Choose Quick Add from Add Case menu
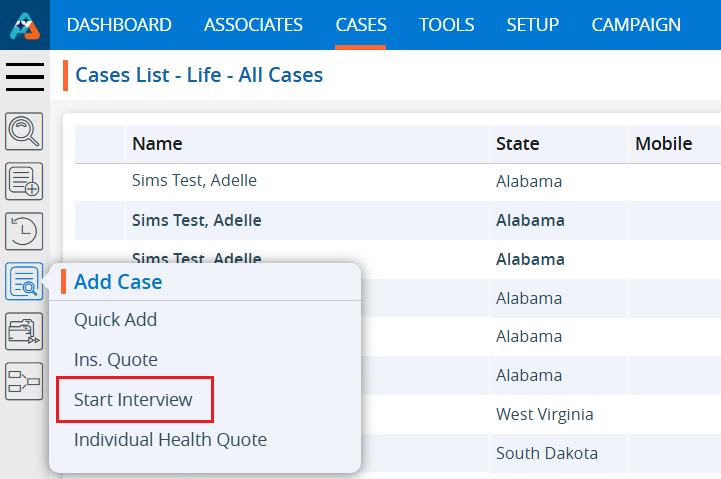Screen dimensions: 721x479 pyautogui.click(x=115, y=320)
